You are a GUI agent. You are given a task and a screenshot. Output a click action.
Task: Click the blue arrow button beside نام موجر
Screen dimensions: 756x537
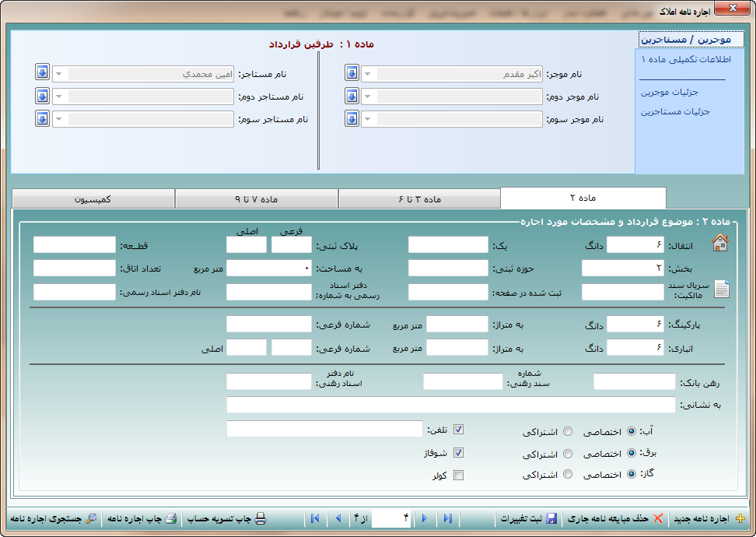(x=352, y=73)
